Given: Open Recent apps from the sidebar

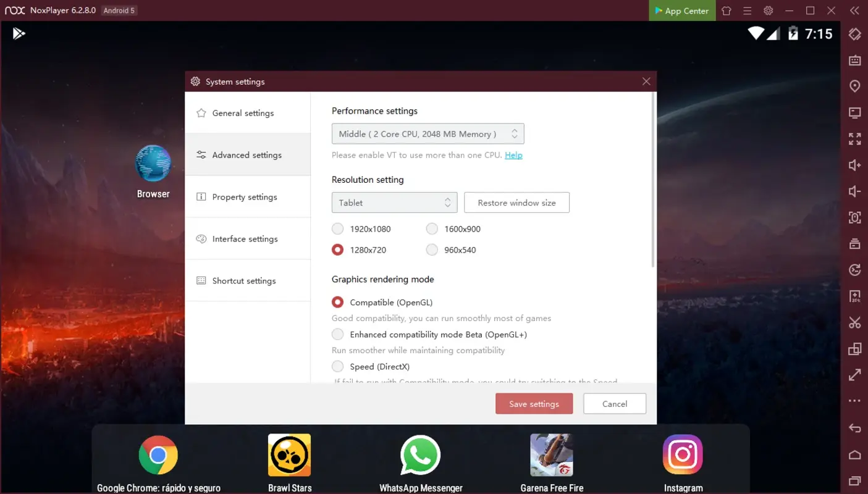Looking at the screenshot, I should 854,481.
